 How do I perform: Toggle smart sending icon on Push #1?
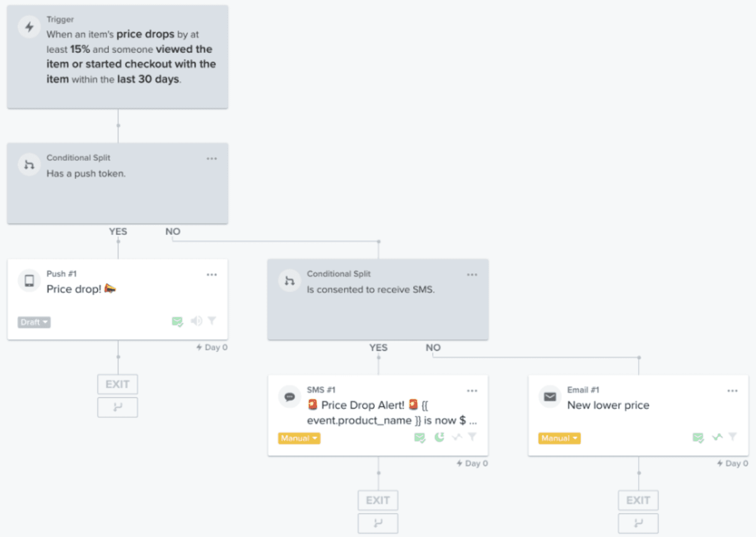[x=177, y=321]
